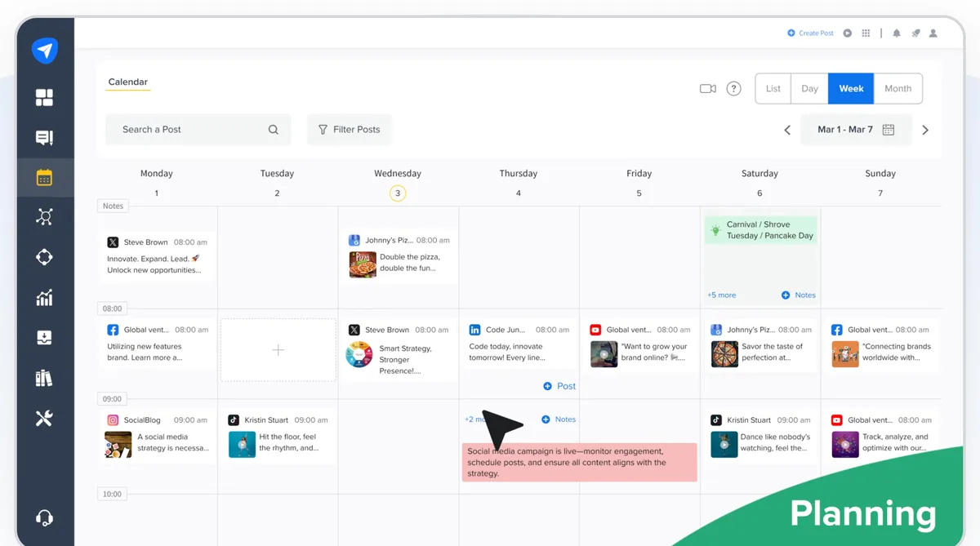Open the help question mark icon
The width and height of the screenshot is (980, 546).
point(734,89)
